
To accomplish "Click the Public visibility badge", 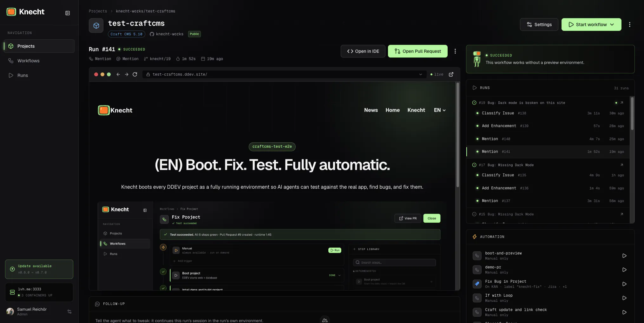I will [194, 34].
